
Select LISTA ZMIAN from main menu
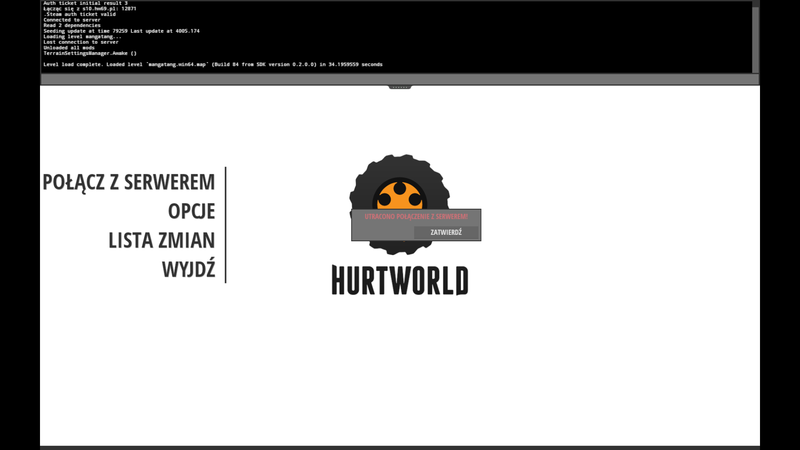[161, 240]
